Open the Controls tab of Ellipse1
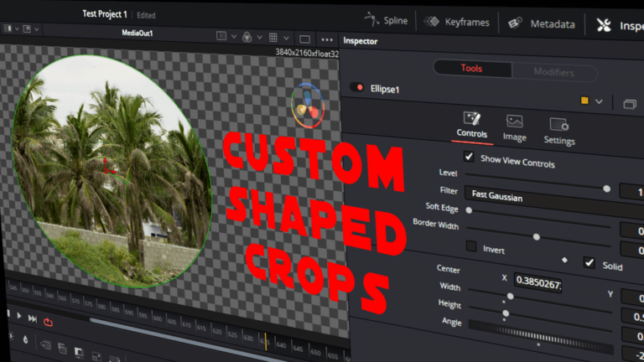The image size is (644, 362). click(471, 126)
